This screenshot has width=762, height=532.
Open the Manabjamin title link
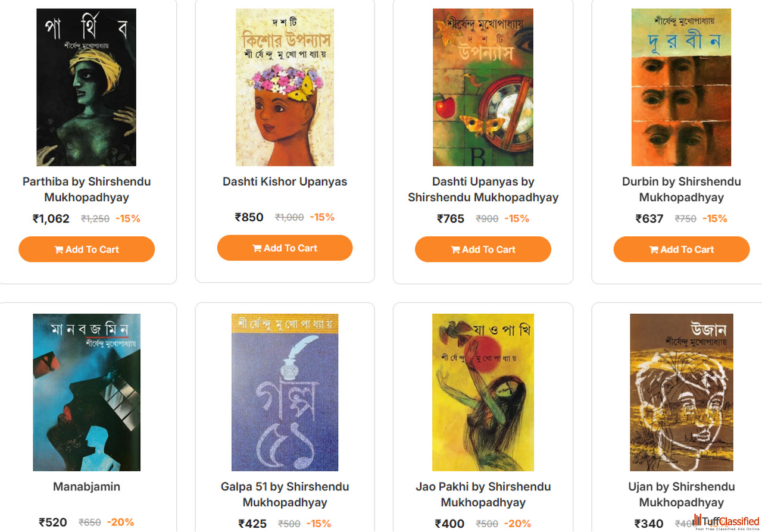[x=87, y=487]
